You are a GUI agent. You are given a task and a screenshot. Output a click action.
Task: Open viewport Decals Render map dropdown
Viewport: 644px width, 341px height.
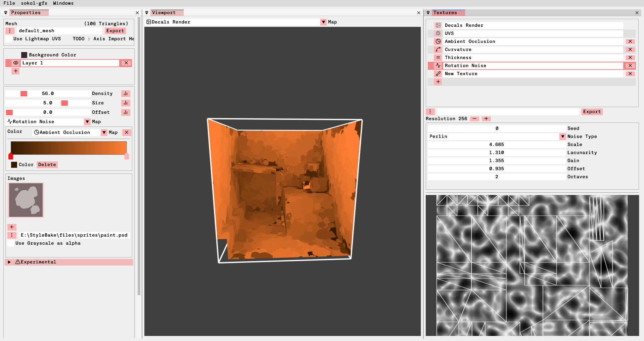point(323,22)
